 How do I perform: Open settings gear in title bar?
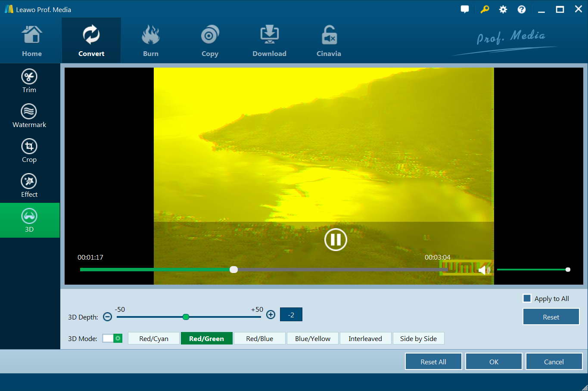tap(503, 9)
